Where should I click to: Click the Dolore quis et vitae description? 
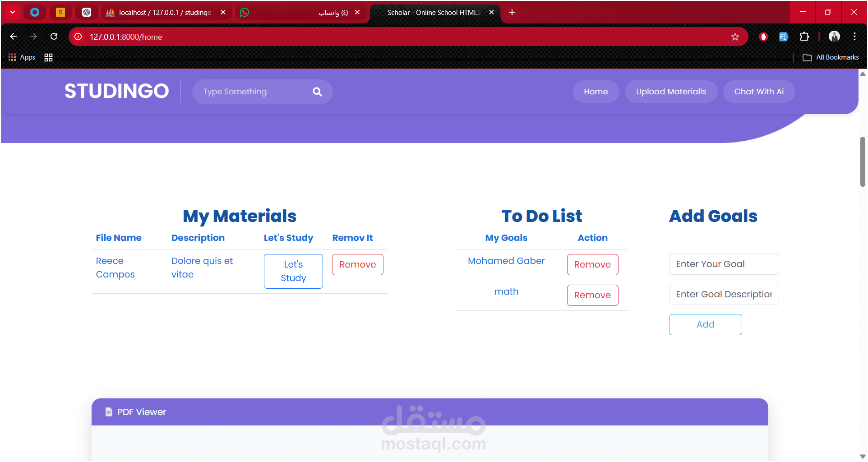[202, 268]
